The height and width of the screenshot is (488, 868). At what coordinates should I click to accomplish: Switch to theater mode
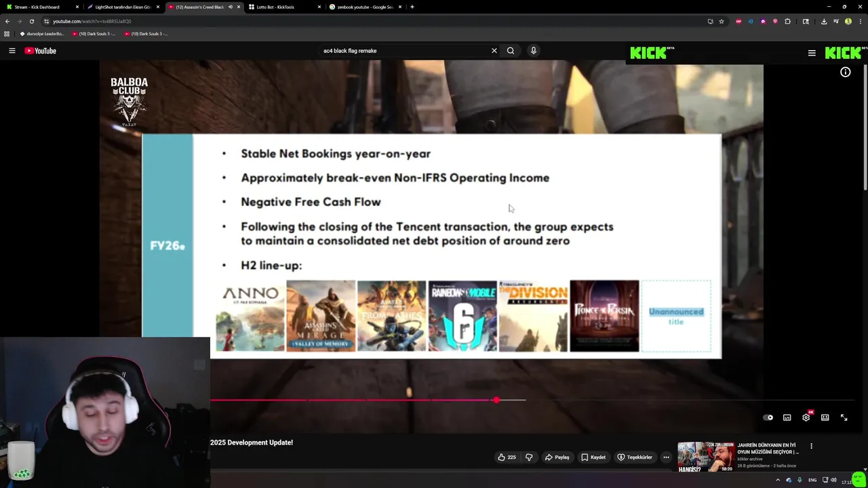click(825, 418)
